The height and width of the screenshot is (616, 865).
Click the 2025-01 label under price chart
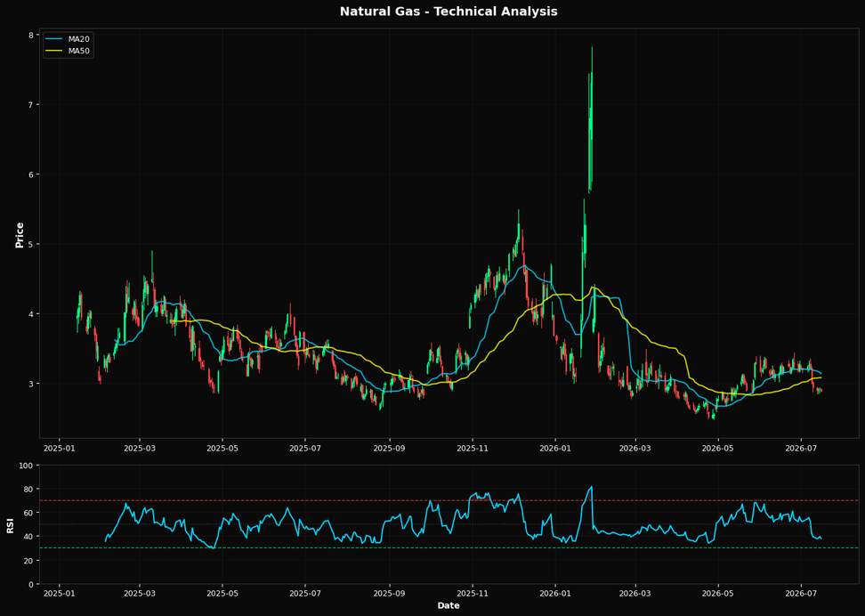tap(59, 446)
